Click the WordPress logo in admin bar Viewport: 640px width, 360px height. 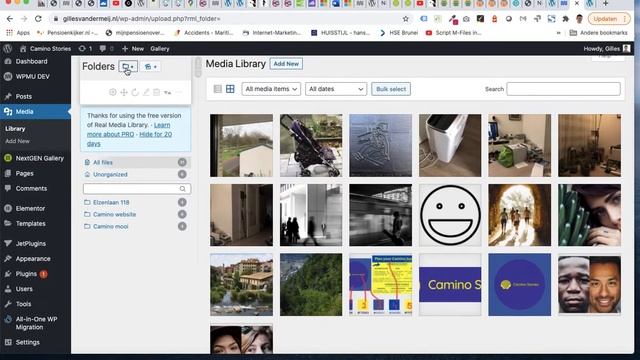pyautogui.click(x=7, y=49)
